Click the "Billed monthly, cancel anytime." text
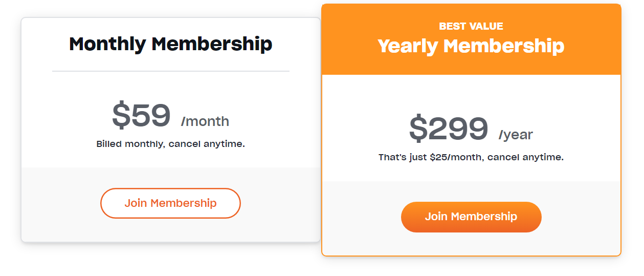644x276 pixels. [x=170, y=144]
